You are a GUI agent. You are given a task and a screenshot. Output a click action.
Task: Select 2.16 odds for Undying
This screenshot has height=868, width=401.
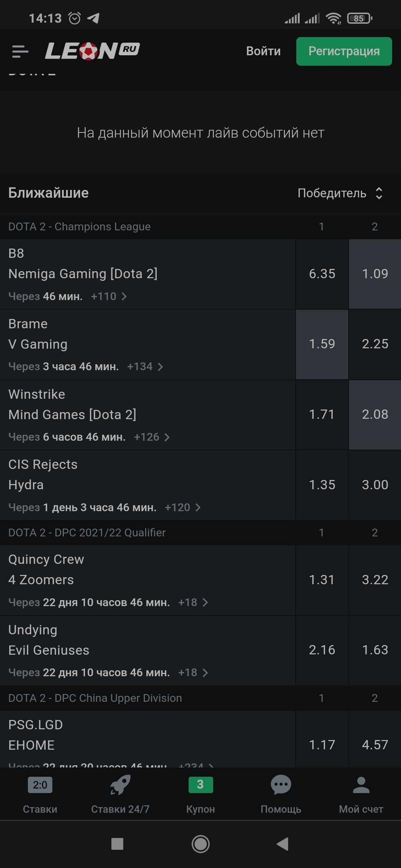tap(322, 650)
